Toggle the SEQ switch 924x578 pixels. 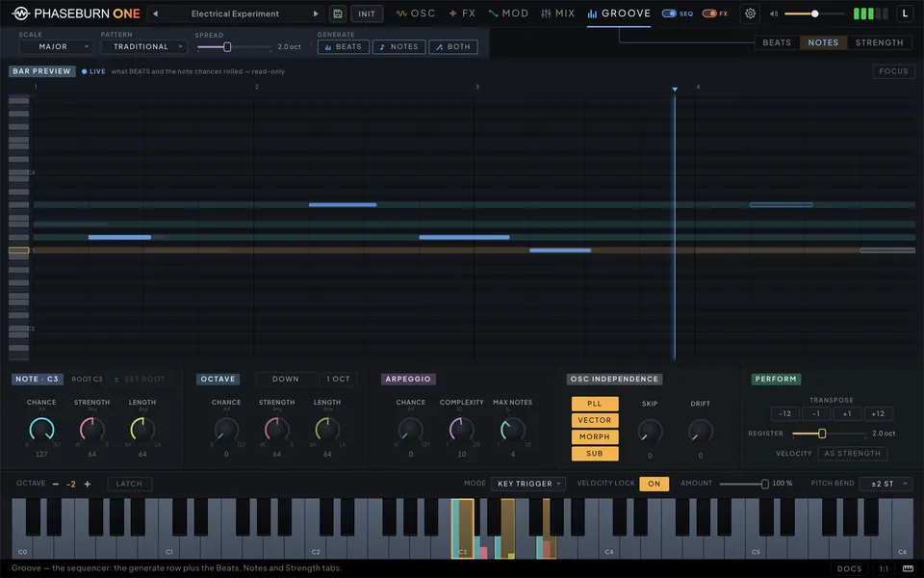pyautogui.click(x=669, y=13)
